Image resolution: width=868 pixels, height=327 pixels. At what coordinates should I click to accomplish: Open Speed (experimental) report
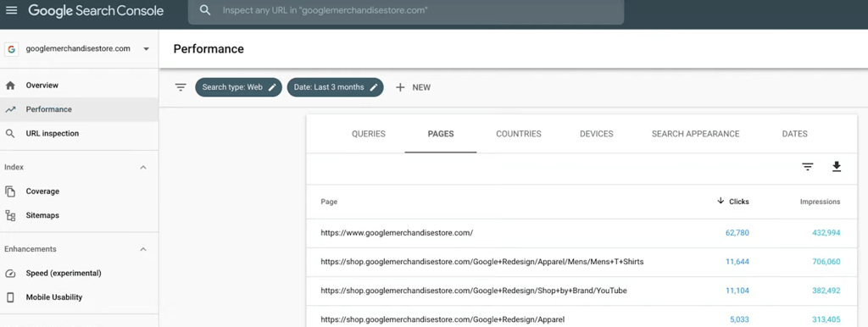tap(79, 273)
